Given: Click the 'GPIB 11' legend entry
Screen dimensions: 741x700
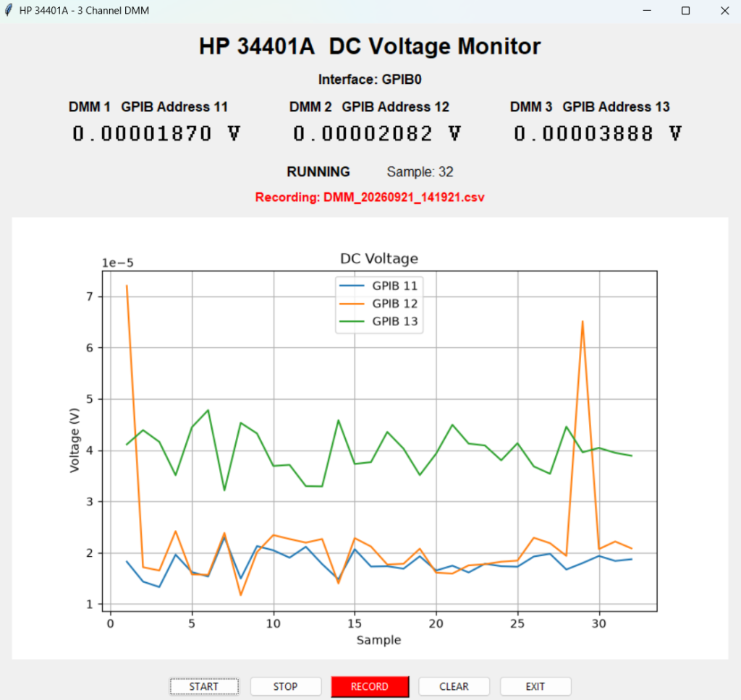Looking at the screenshot, I should point(378,286).
